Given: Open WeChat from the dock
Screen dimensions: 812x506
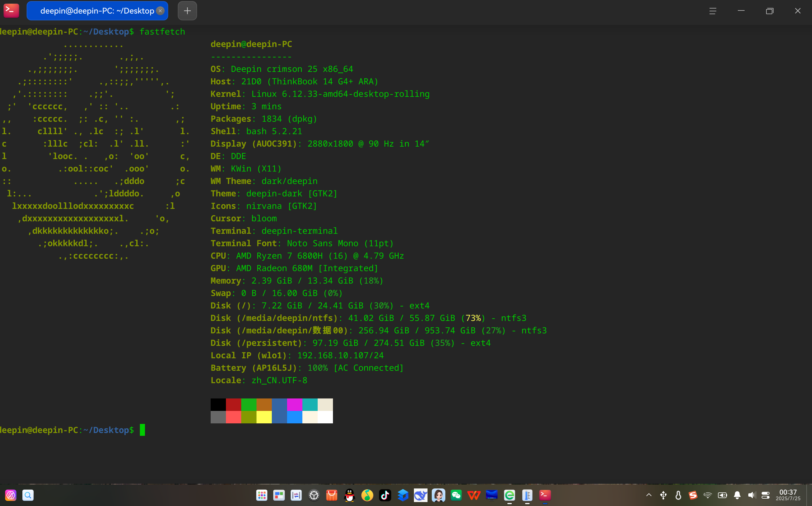Looking at the screenshot, I should 456,495.
